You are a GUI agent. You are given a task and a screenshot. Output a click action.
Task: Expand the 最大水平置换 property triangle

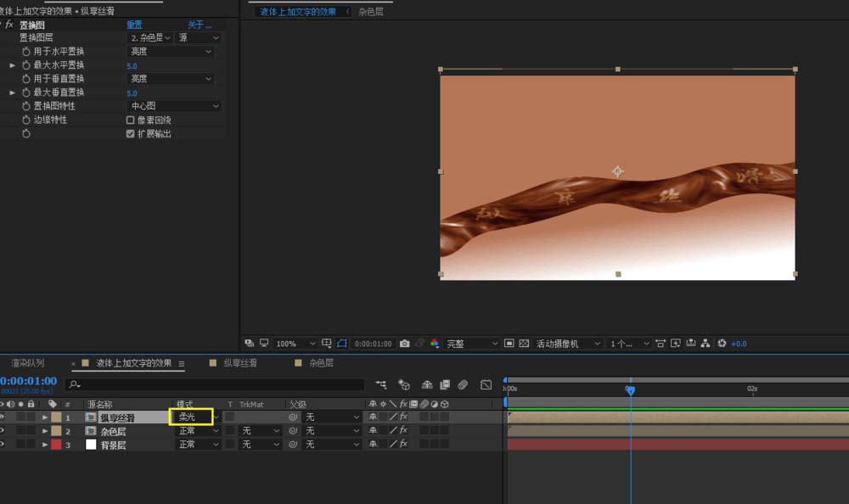coord(13,65)
